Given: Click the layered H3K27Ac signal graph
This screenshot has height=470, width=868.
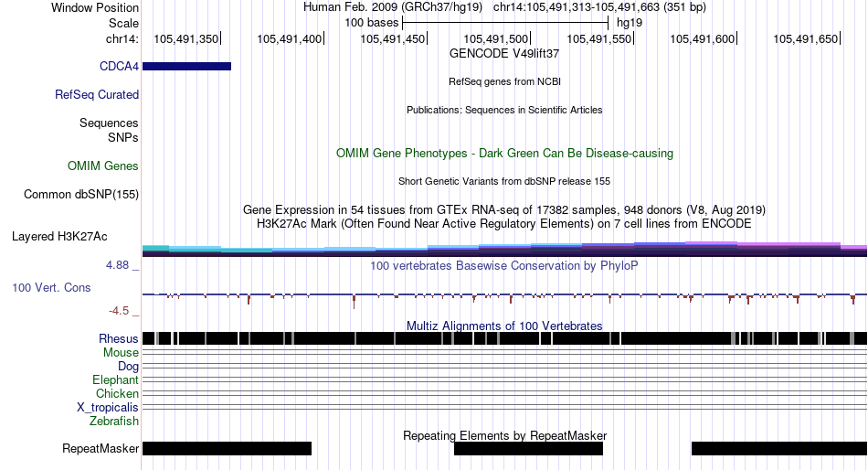Looking at the screenshot, I should [x=505, y=250].
